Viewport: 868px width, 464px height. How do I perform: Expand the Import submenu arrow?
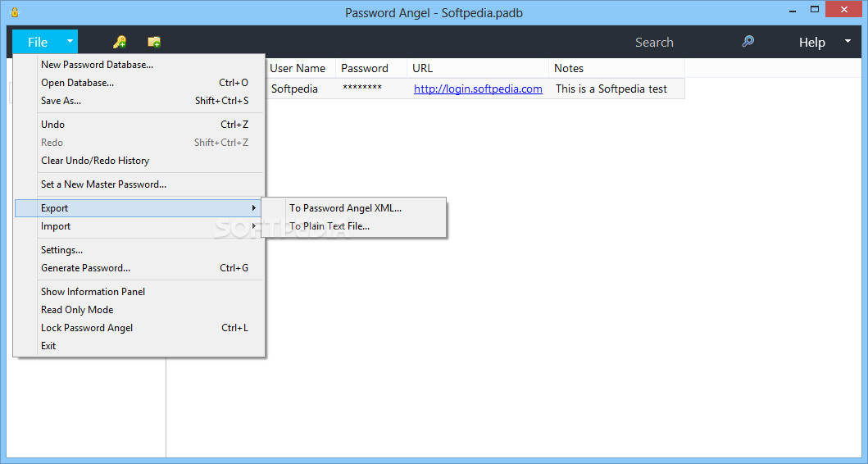(253, 226)
